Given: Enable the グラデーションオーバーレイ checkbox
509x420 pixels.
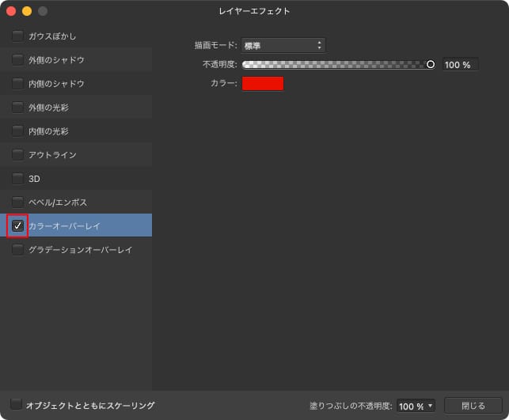Looking at the screenshot, I should tap(17, 249).
